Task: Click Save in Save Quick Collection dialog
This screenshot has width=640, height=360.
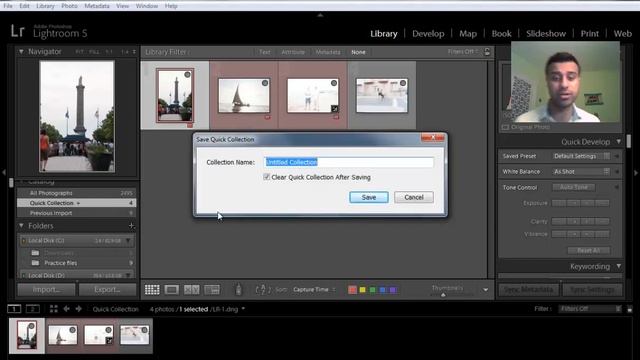Action: pos(369,197)
